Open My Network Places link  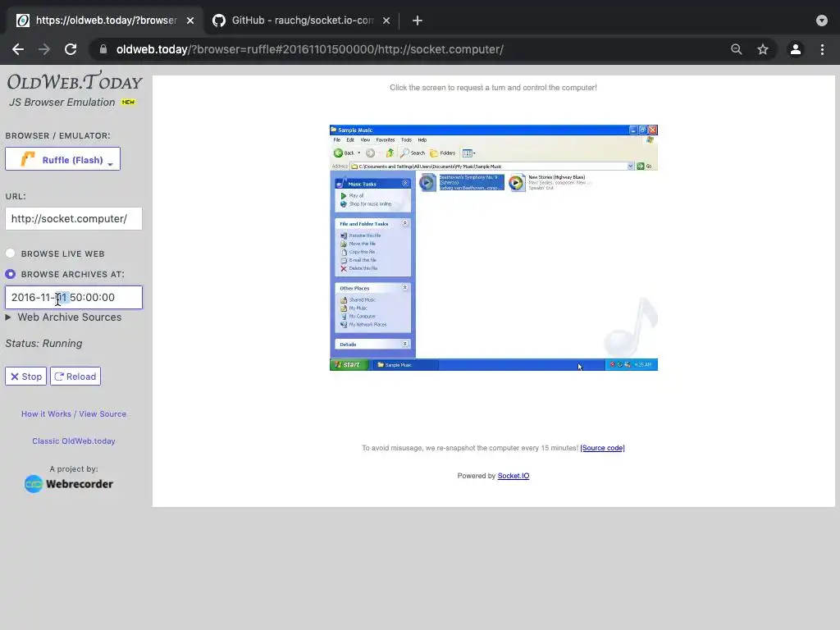[363, 325]
